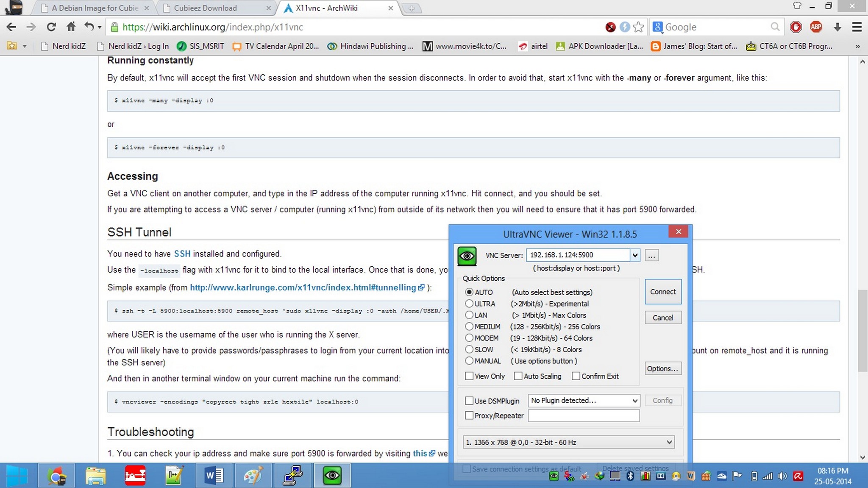
Task: Open the Options... button
Action: [663, 368]
